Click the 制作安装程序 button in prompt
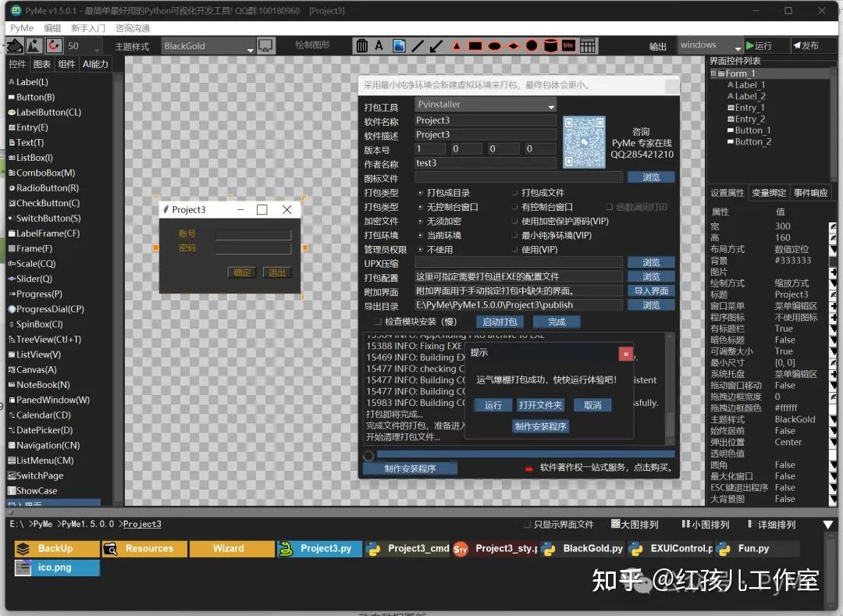Screen dimensions: 843x616 (x=542, y=426)
